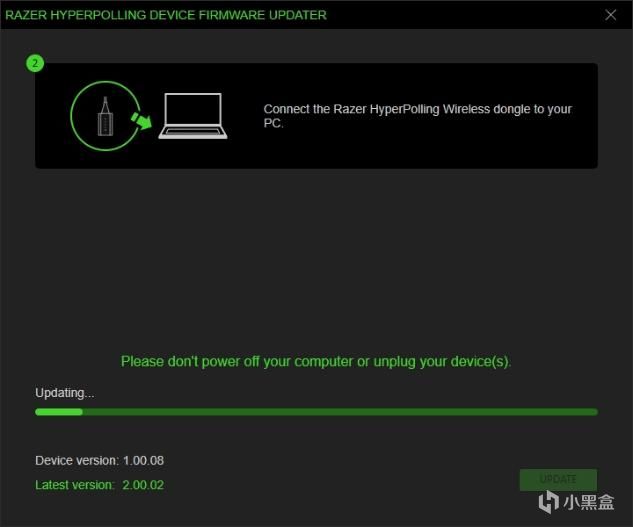Close the firmware updater window
Image resolution: width=633 pixels, height=527 pixels.
click(x=610, y=15)
